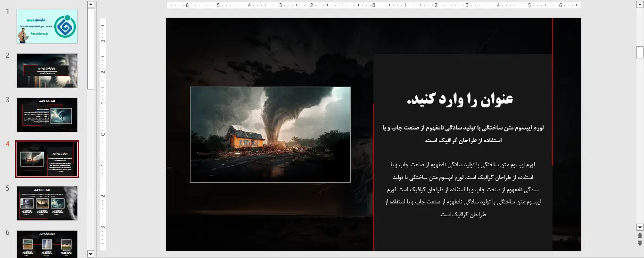This screenshot has width=644, height=258.
Task: Open slide 3 in the thumbnail pane
Action: pos(47,115)
